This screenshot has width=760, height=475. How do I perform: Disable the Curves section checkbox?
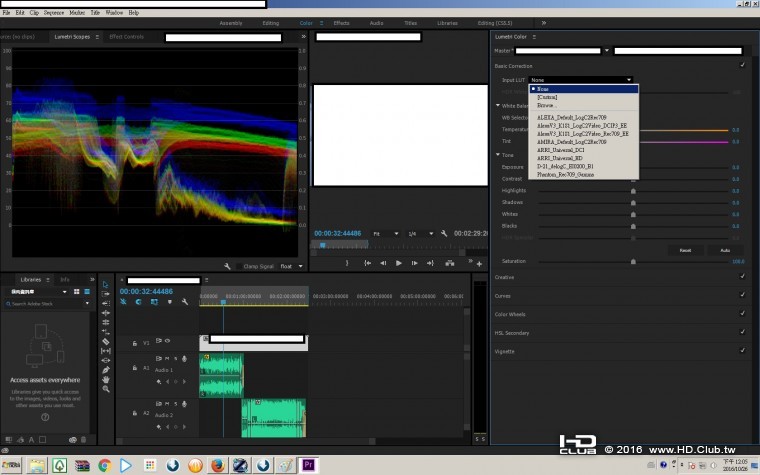(x=742, y=295)
